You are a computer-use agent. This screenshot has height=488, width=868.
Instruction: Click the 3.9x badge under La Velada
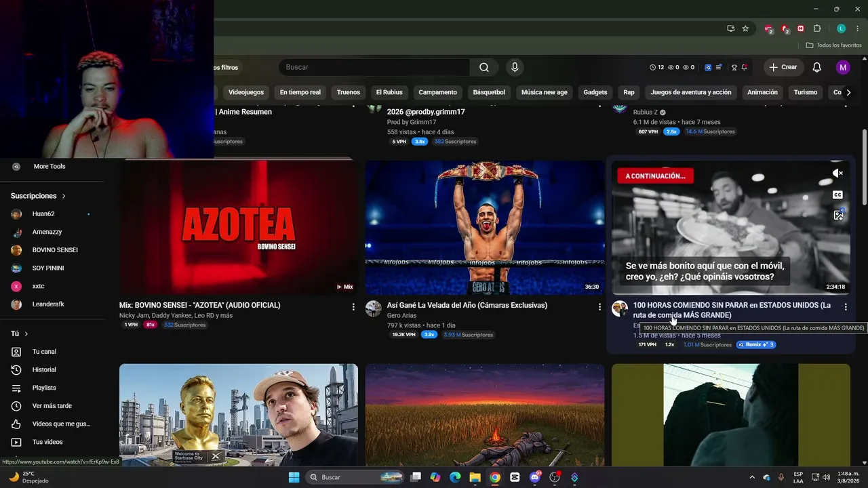click(429, 335)
